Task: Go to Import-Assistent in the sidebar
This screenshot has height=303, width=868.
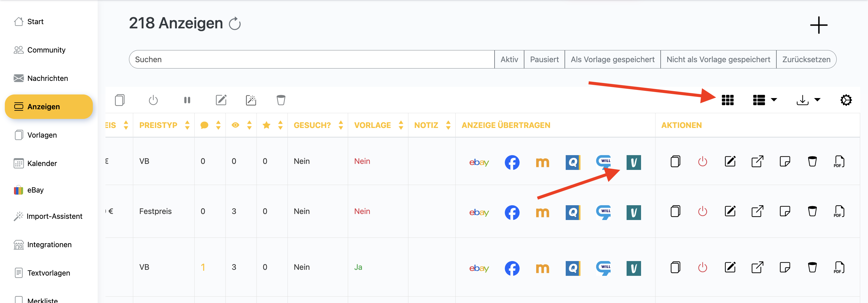Action: 54,216
